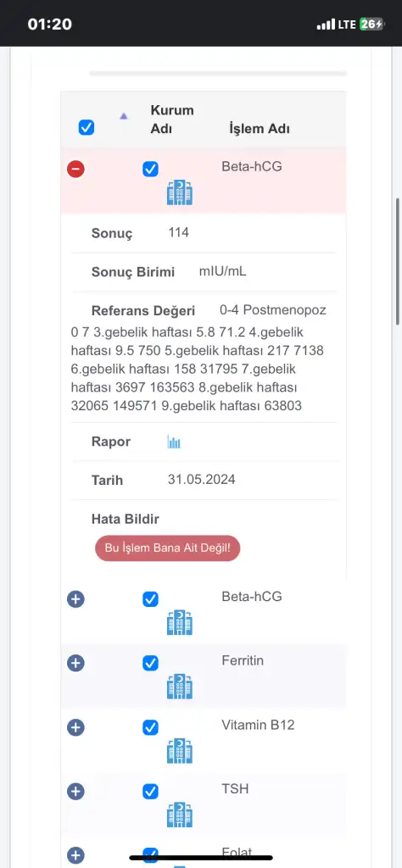Viewport: 402px width, 868px height.
Task: Click the sort arrow in table header
Action: coord(124,115)
